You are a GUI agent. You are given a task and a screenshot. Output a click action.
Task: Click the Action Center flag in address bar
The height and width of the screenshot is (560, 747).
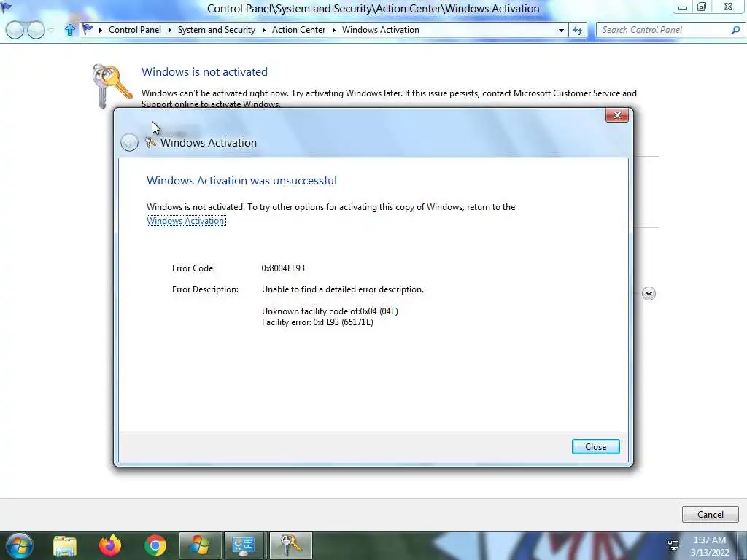tap(88, 29)
